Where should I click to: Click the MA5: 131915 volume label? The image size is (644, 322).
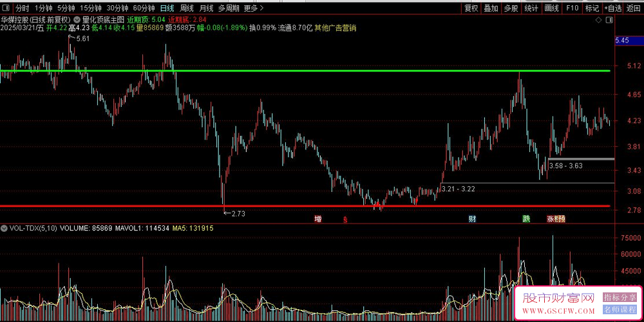click(x=194, y=228)
